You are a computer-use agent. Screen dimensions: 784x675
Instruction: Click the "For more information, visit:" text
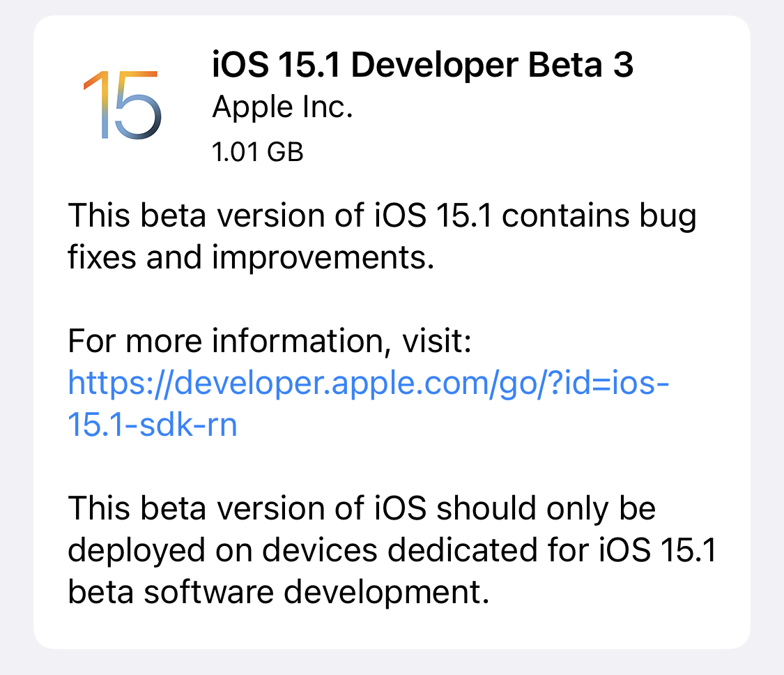(270, 342)
